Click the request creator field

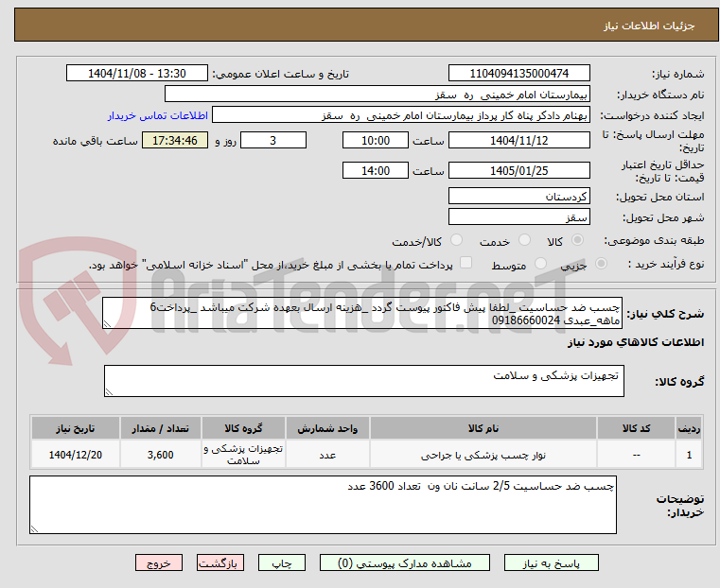(401, 115)
